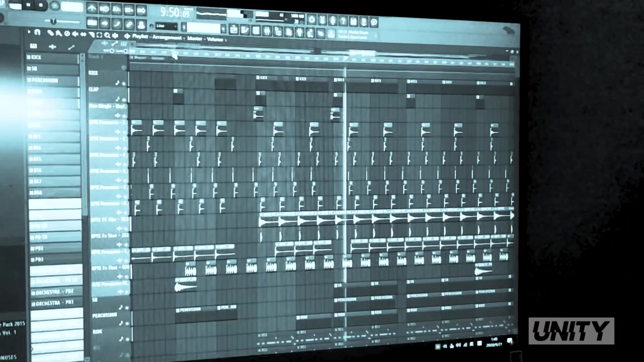Open the Channel rack view icon
The height and width of the screenshot is (362, 644).
(256, 31)
